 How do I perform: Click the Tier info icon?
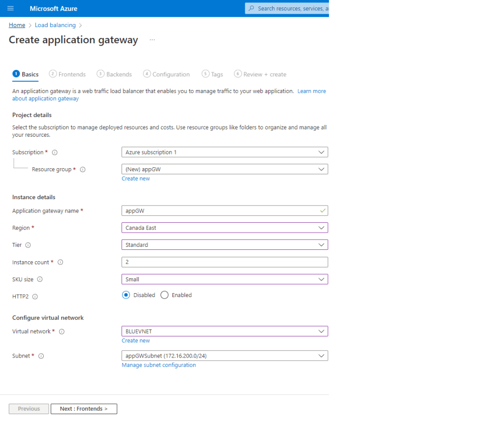click(x=28, y=245)
